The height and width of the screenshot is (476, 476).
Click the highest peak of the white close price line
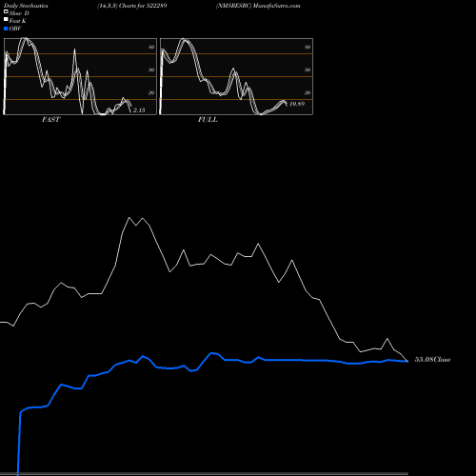pyautogui.click(x=129, y=218)
